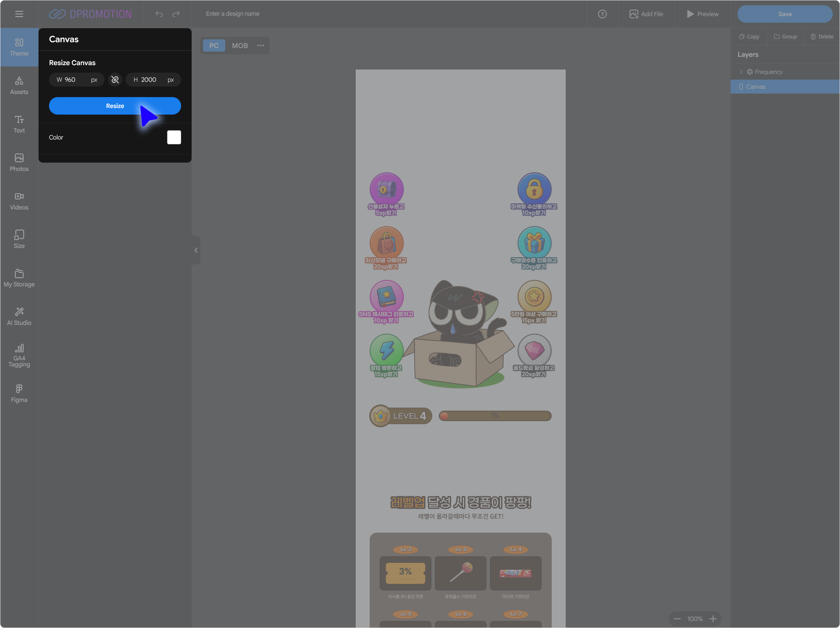Click the Resize Canvas heading
840x628 pixels.
pyautogui.click(x=72, y=63)
